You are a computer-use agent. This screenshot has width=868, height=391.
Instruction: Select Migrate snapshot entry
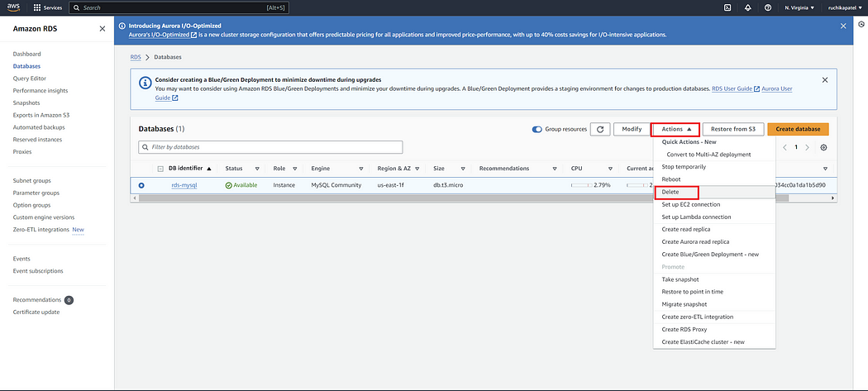[714, 304]
